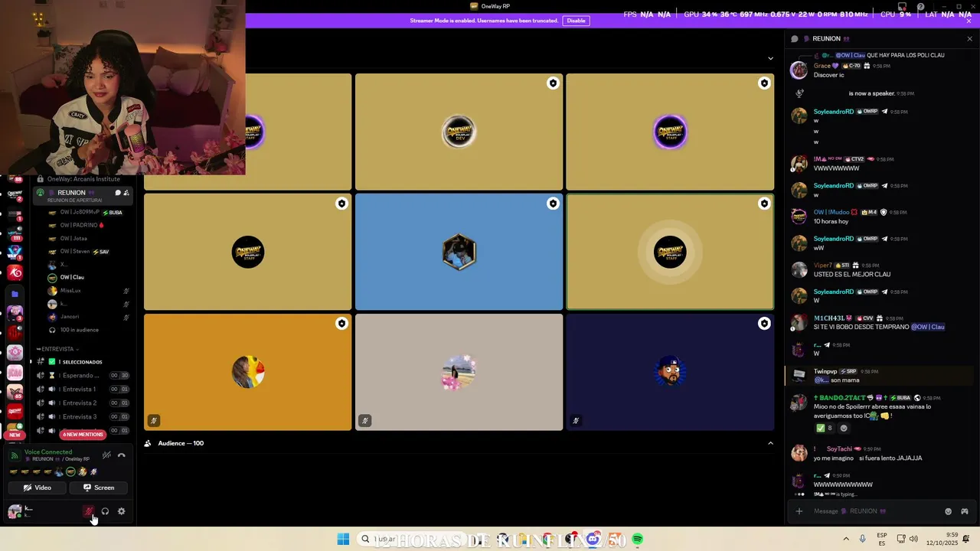Image resolution: width=980 pixels, height=551 pixels.
Task: Collapse the ENTREVISTA channel category
Action: pyautogui.click(x=58, y=349)
